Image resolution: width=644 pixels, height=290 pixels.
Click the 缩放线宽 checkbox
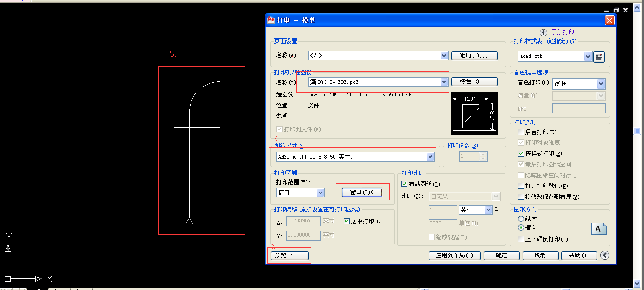point(431,237)
